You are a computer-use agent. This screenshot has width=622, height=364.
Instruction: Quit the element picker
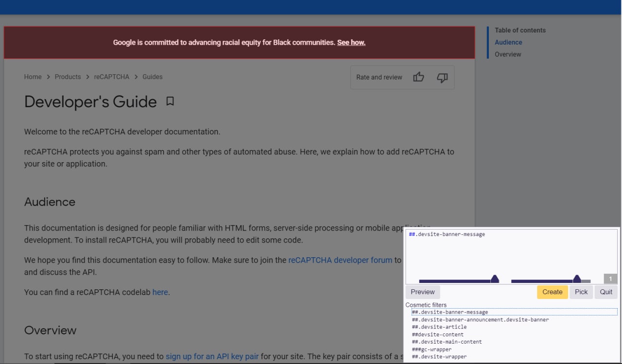606,292
